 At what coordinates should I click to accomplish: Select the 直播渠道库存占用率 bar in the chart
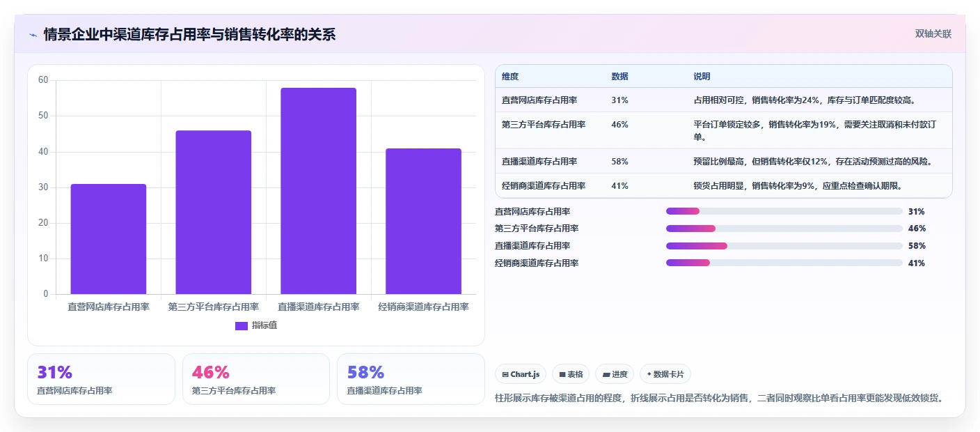[319, 191]
